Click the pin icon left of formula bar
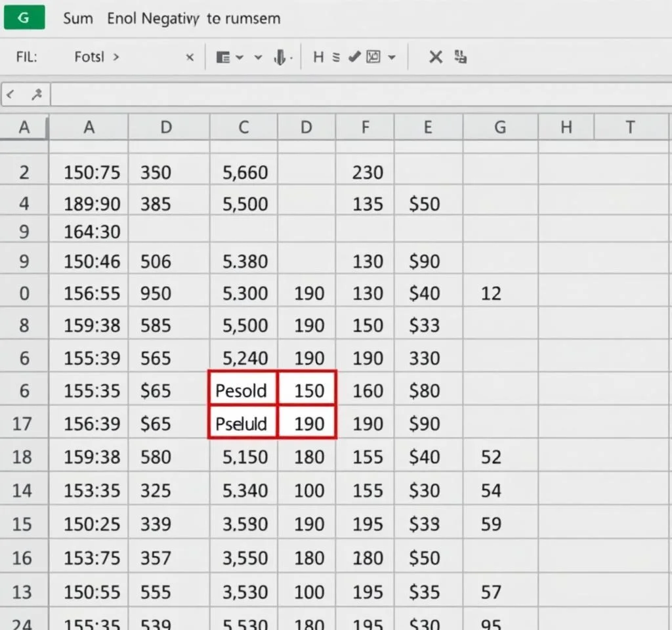This screenshot has width=672, height=630. pos(36,95)
